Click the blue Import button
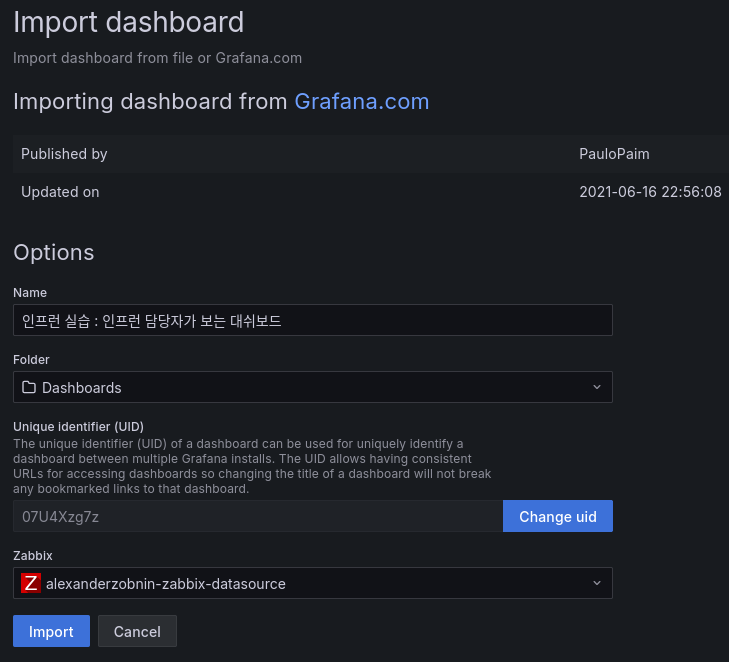 [x=51, y=631]
